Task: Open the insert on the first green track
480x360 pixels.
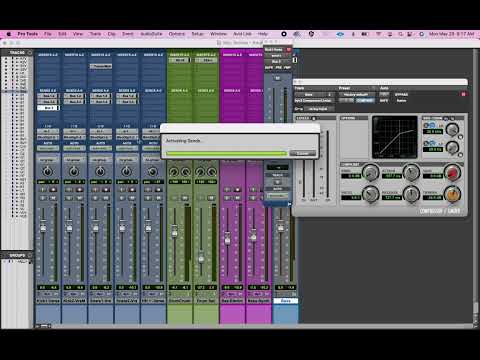Action: click(179, 60)
